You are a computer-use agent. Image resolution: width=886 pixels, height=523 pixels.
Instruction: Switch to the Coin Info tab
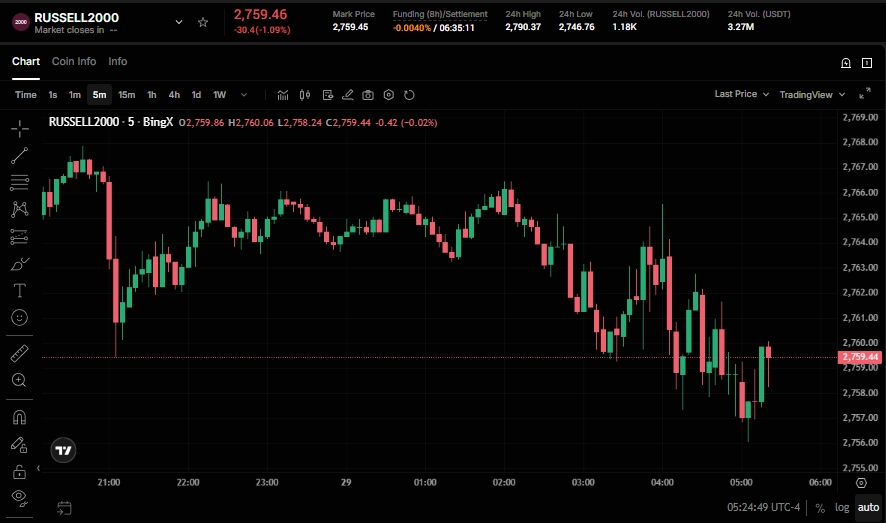coord(74,61)
